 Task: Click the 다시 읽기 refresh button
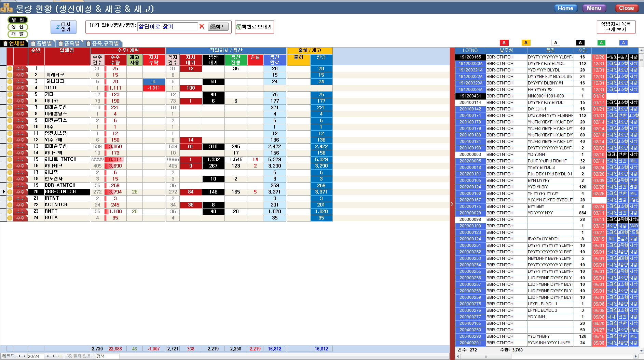point(63,27)
